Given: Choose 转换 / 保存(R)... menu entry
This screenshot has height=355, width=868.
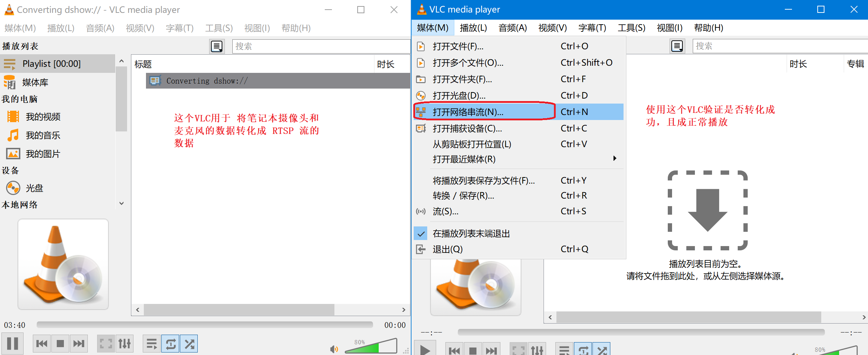Looking at the screenshot, I should 519,195.
